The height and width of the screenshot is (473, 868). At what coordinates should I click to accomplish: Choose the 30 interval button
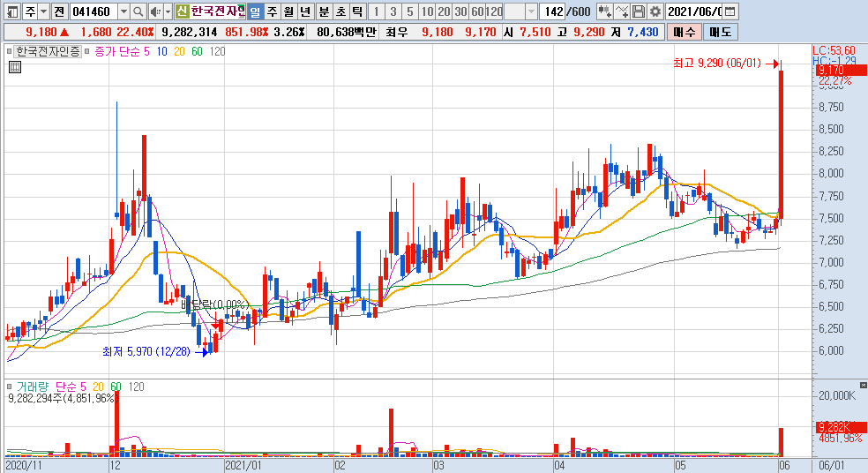[460, 11]
